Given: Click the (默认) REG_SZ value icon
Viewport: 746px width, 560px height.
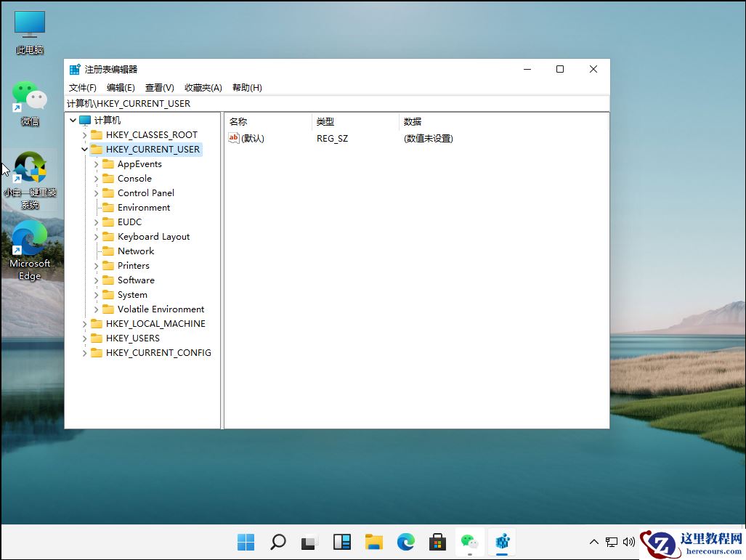Looking at the screenshot, I should pyautogui.click(x=234, y=138).
